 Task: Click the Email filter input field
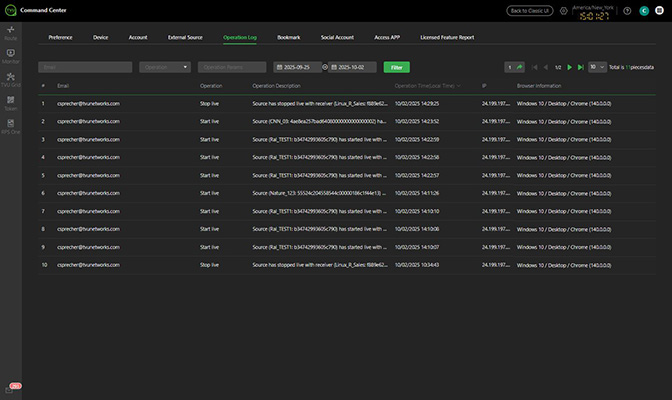[85, 67]
